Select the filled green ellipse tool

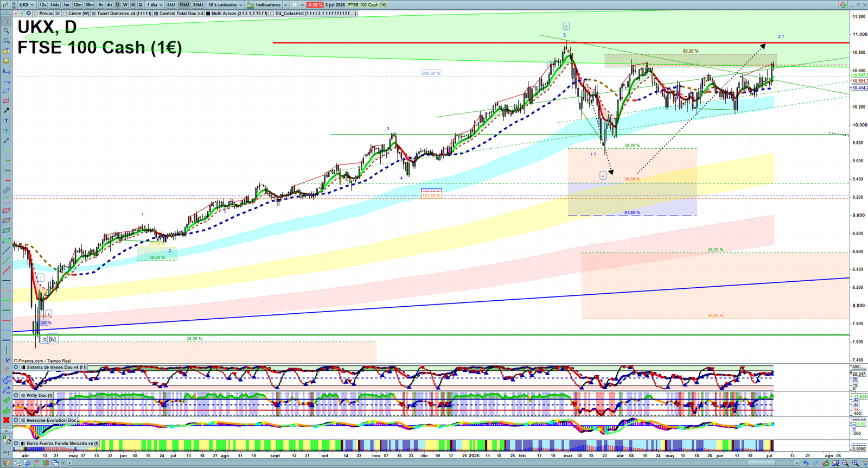[x=6, y=241]
